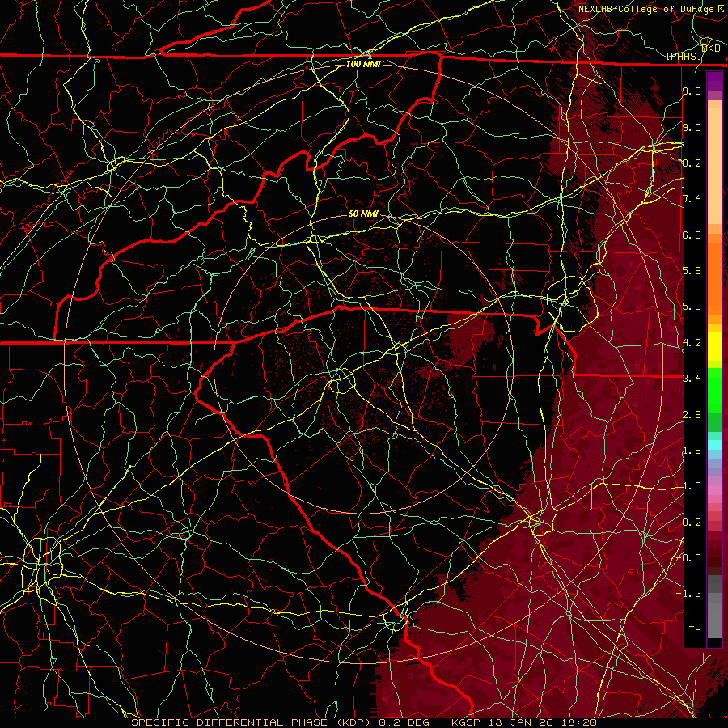Click the 1.0 scale value
This screenshot has width=728, height=728.
(692, 486)
